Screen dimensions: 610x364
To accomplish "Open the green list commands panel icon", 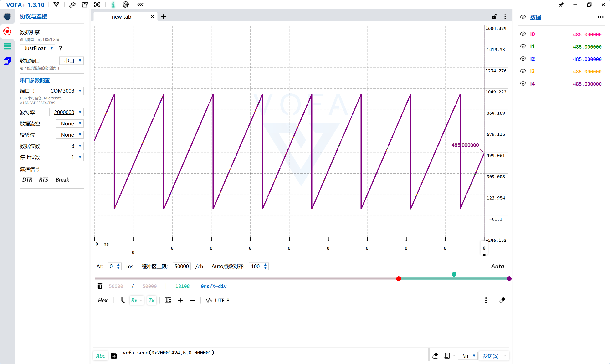I will pos(7,46).
